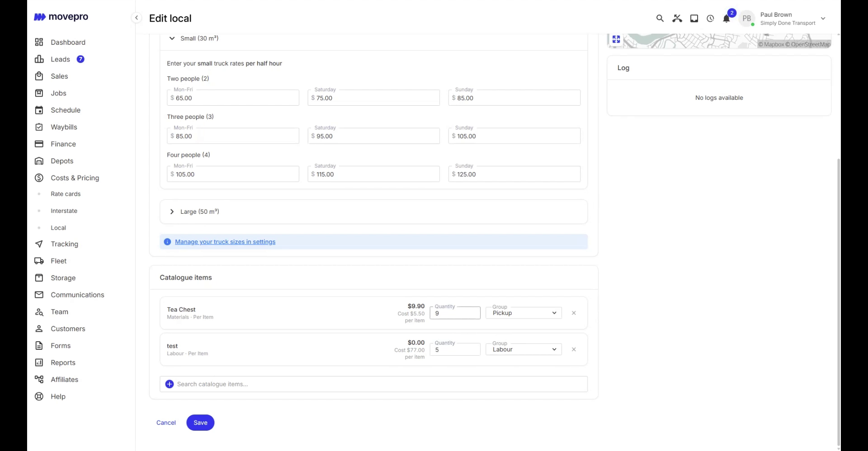
Task: Edit Two people Mon-Fri rate field
Action: 233,98
